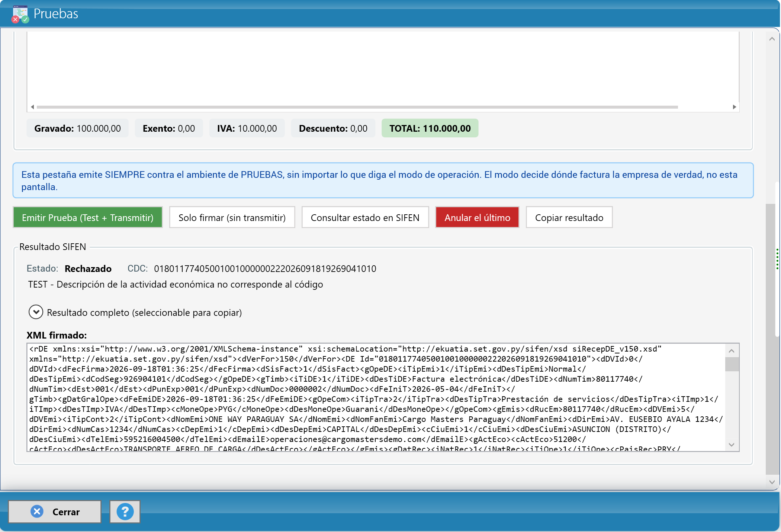Click the Gravado: 100.000,00 badge
The width and height of the screenshot is (781, 532).
pos(77,128)
